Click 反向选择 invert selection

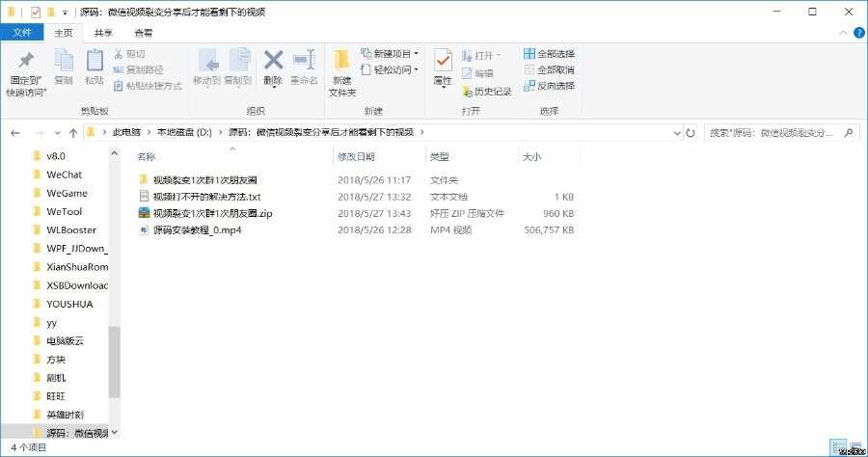pyautogui.click(x=549, y=86)
